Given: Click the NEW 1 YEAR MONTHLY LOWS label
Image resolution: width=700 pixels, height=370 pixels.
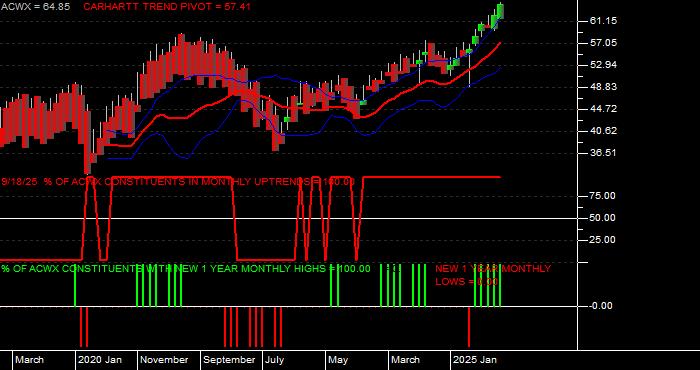Looking at the screenshot, I should 493,275.
